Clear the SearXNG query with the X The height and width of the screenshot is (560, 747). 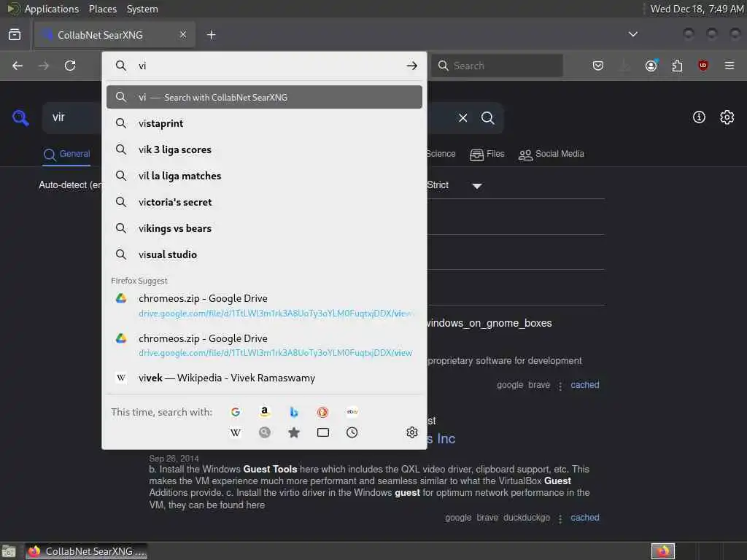pyautogui.click(x=463, y=117)
